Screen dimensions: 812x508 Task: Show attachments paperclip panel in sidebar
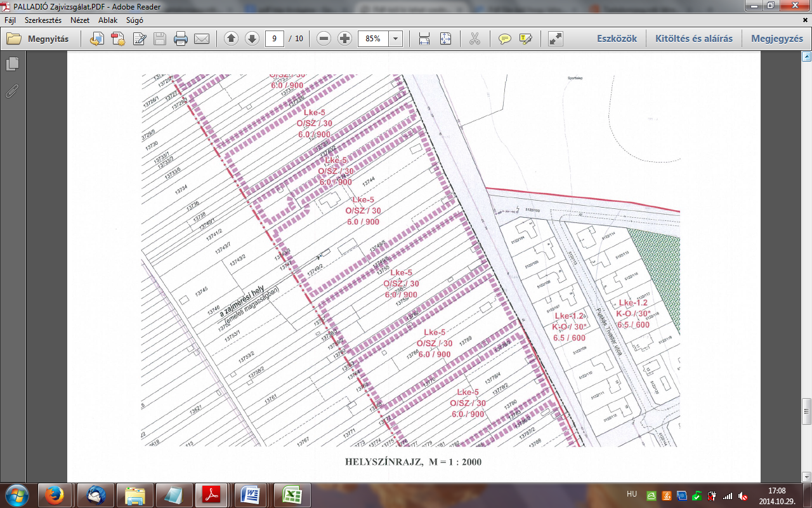click(x=11, y=91)
